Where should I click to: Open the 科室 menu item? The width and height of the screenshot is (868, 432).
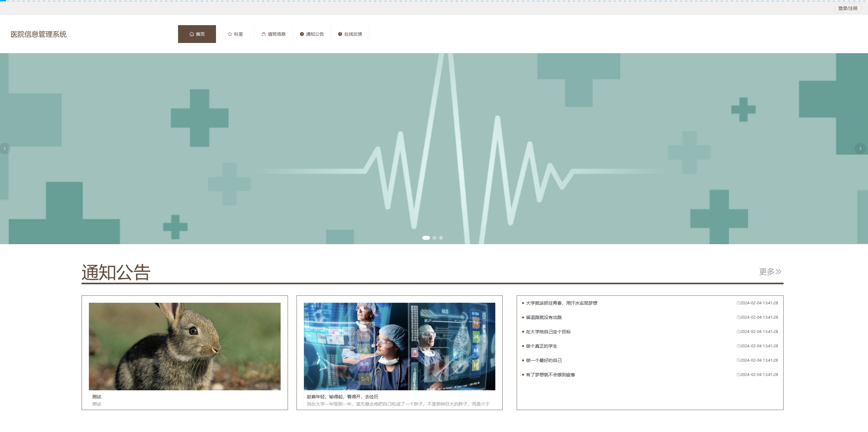238,34
